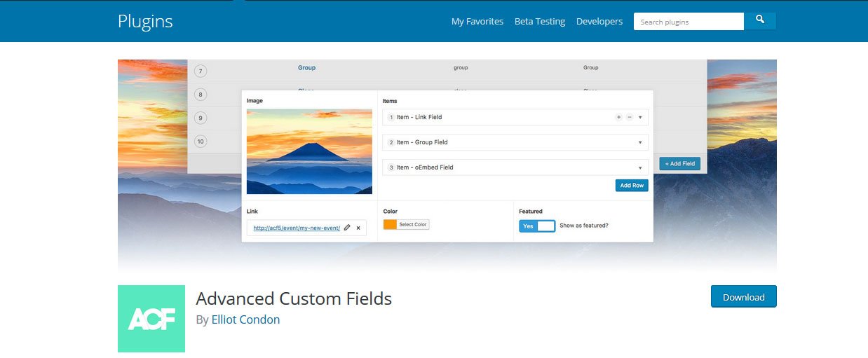Screen dimensions: 868x358
Task: Click the Select Color button
Action: tap(413, 224)
